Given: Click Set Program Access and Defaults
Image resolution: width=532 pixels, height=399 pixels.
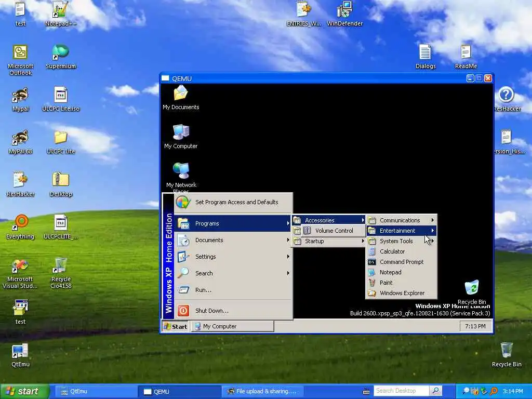Looking at the screenshot, I should [x=233, y=202].
